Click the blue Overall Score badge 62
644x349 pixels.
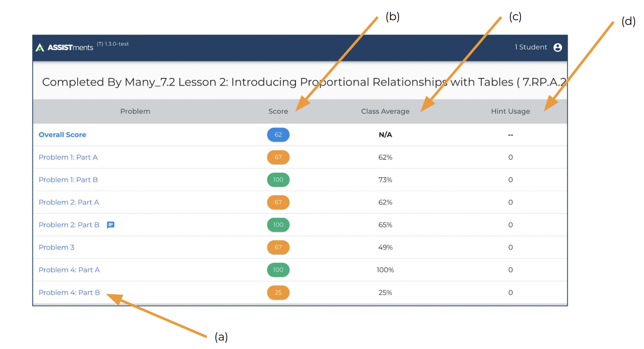point(278,135)
